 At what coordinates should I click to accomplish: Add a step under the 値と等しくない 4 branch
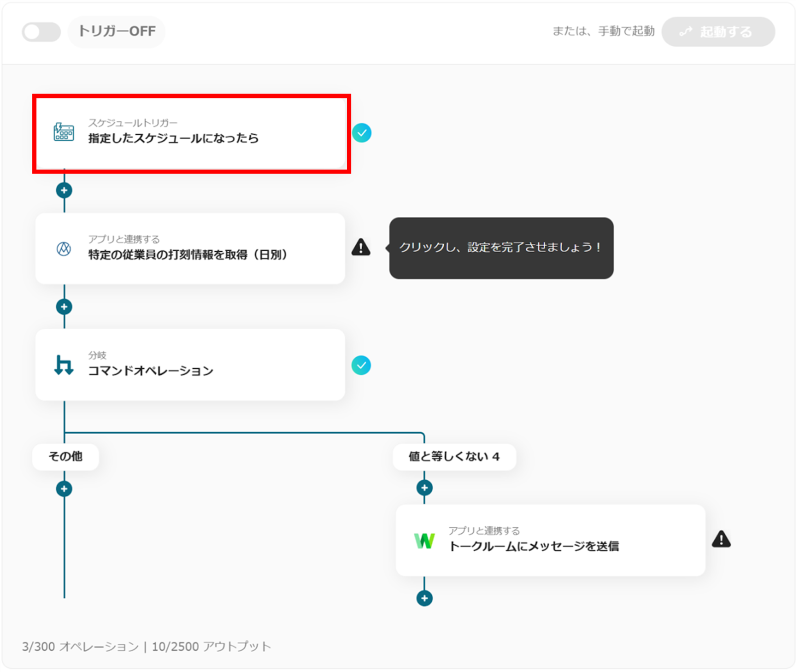coord(424,488)
